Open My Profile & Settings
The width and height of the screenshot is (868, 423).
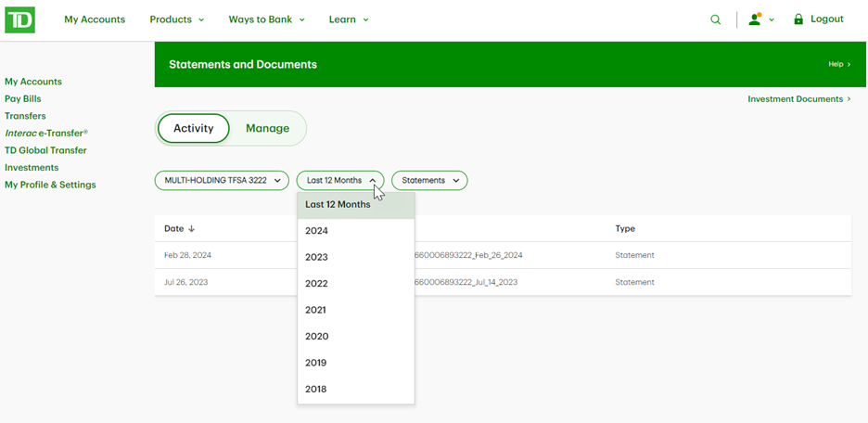(x=50, y=185)
